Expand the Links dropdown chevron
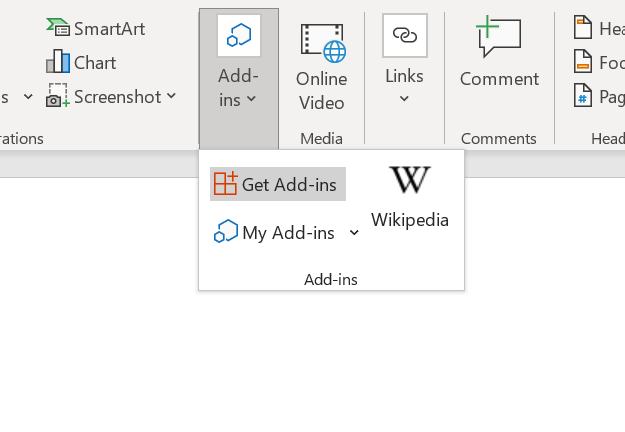Image resolution: width=625 pixels, height=432 pixels. pos(404,99)
